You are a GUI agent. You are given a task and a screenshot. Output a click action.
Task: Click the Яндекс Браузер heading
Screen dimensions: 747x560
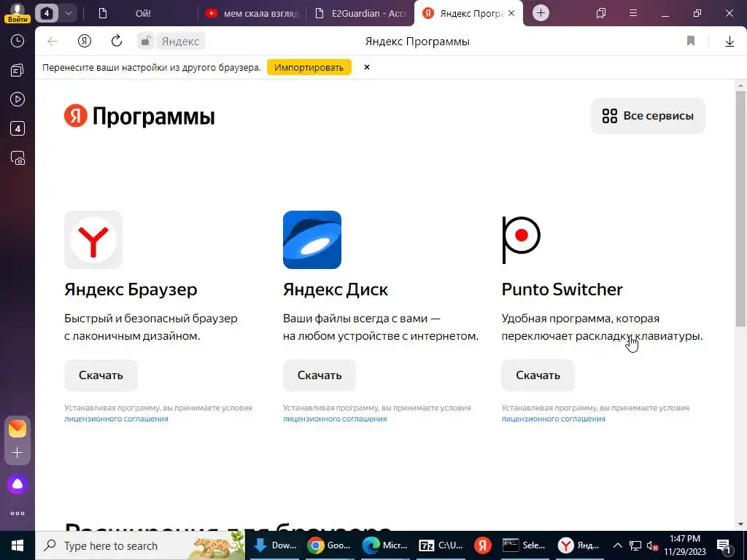click(x=131, y=289)
